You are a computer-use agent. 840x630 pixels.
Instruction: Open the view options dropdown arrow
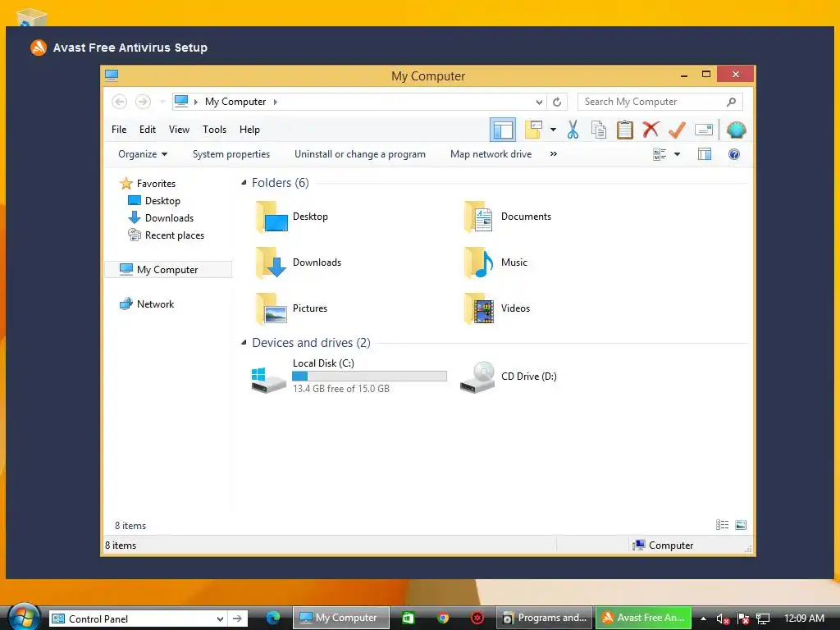click(677, 154)
